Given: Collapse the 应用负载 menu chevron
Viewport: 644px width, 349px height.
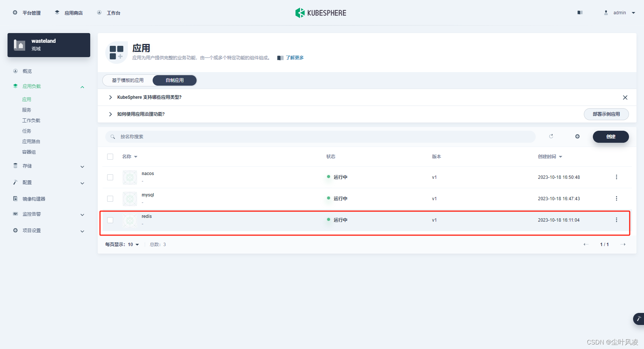Looking at the screenshot, I should coord(82,87).
